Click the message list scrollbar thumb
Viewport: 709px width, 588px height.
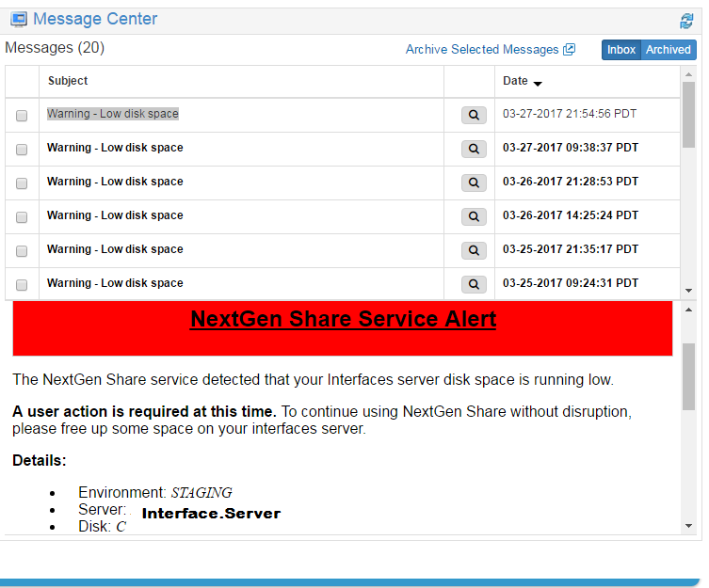click(688, 115)
